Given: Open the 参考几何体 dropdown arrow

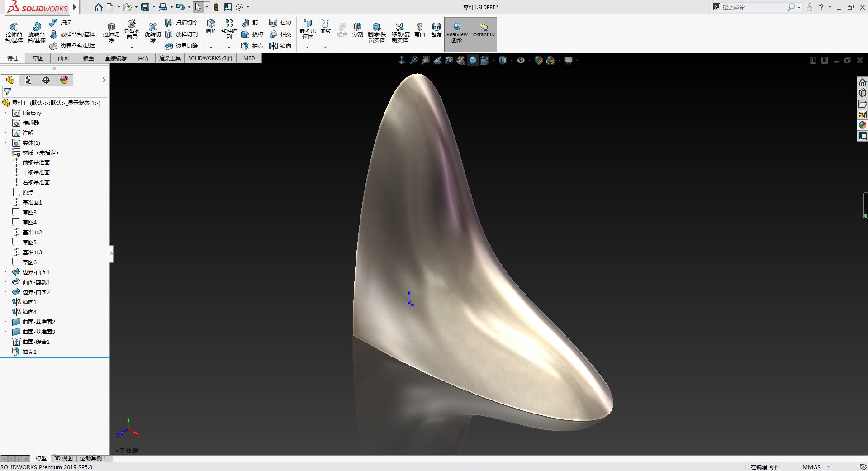Looking at the screenshot, I should [x=307, y=47].
